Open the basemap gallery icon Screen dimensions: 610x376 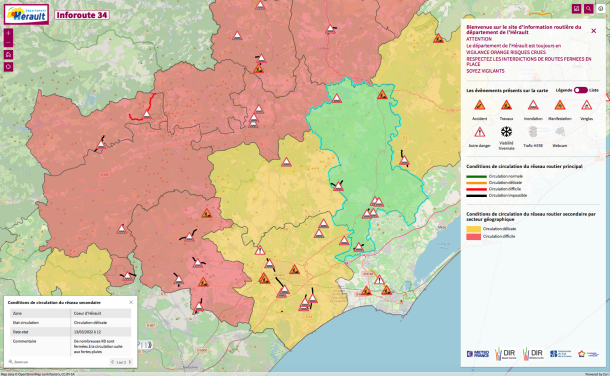click(x=576, y=9)
